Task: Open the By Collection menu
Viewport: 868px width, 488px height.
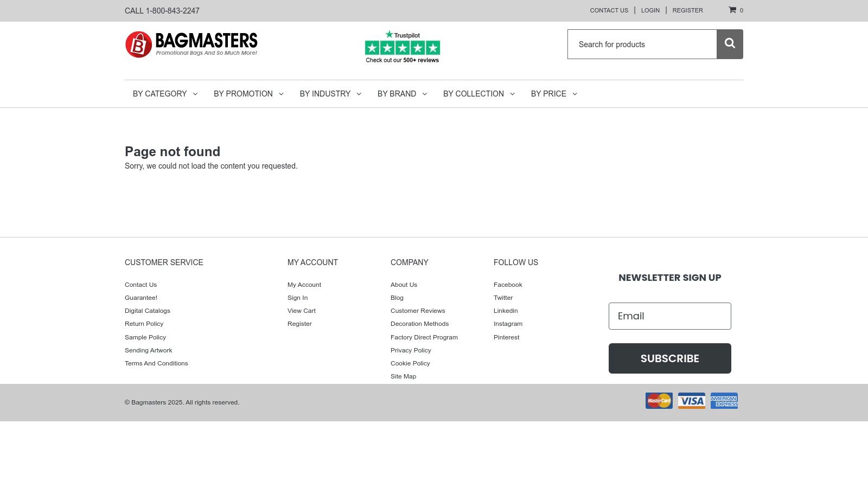Action: [478, 94]
